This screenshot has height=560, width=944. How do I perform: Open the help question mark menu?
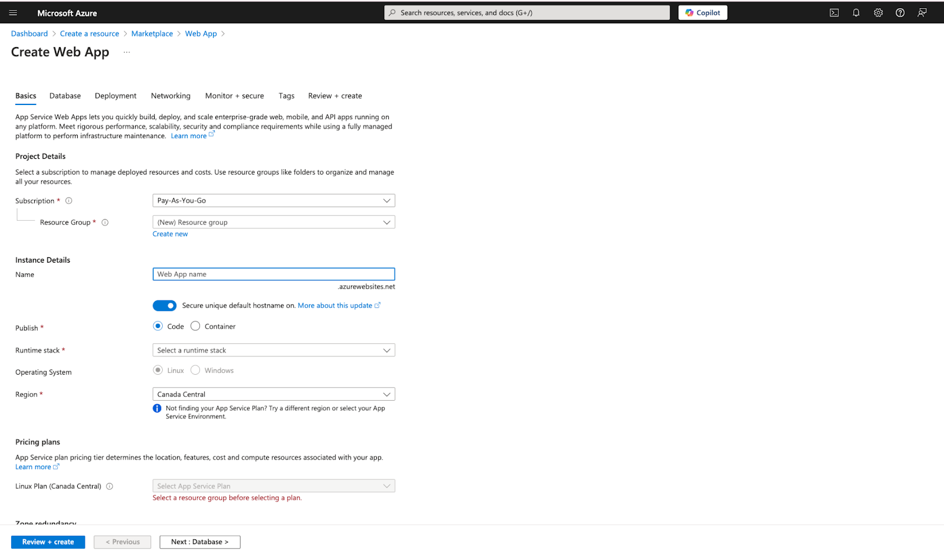point(900,12)
